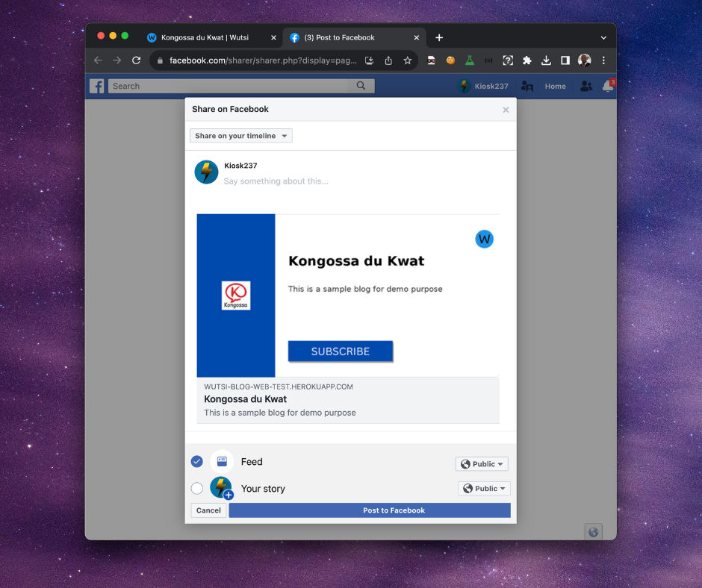Select the Your story radio option

[197, 488]
